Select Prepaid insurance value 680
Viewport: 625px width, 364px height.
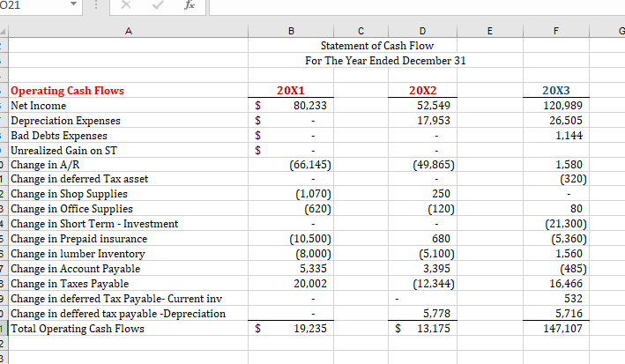coord(422,239)
